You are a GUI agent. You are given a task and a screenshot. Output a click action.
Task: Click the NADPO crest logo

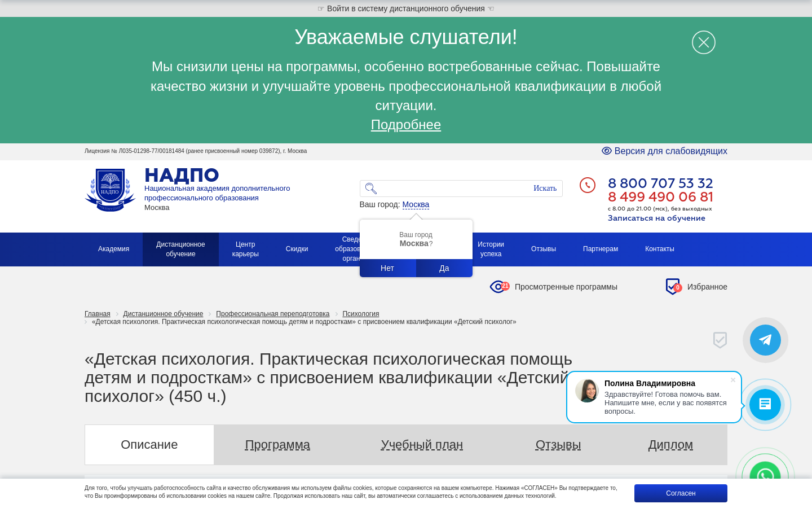click(x=110, y=190)
